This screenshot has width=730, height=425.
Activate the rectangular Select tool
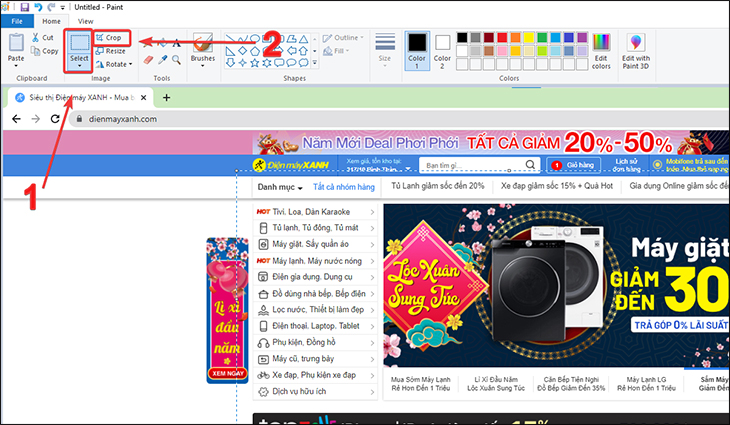pyautogui.click(x=79, y=42)
